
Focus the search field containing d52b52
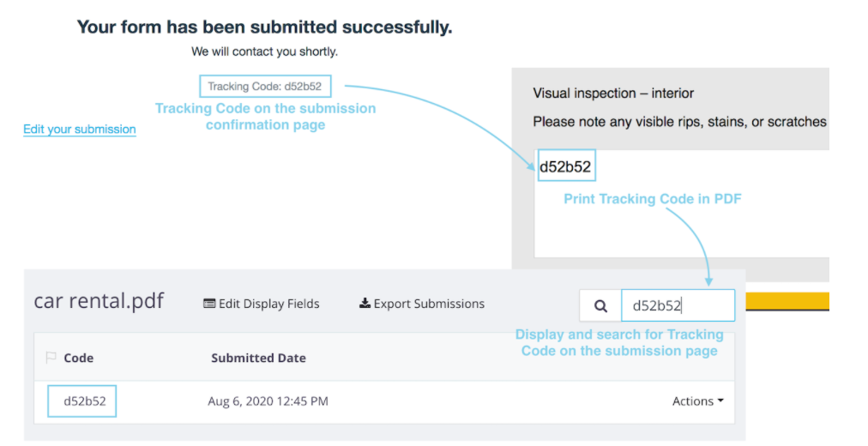click(678, 305)
